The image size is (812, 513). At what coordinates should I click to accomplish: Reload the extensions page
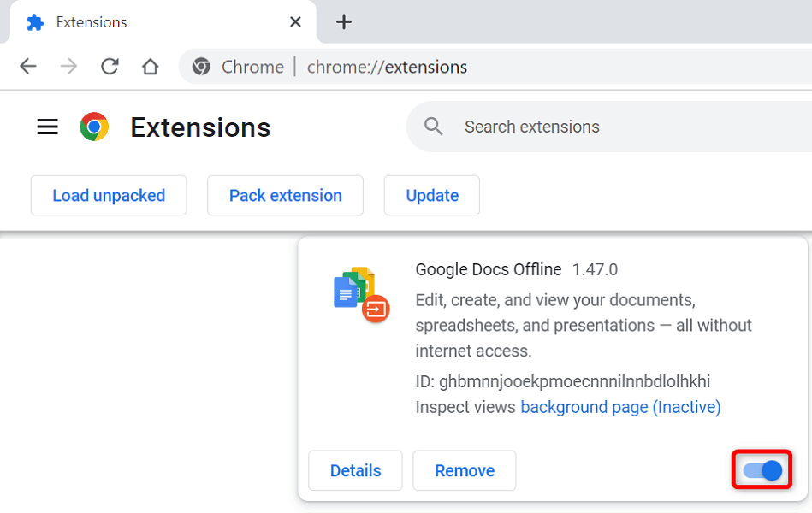tap(110, 66)
